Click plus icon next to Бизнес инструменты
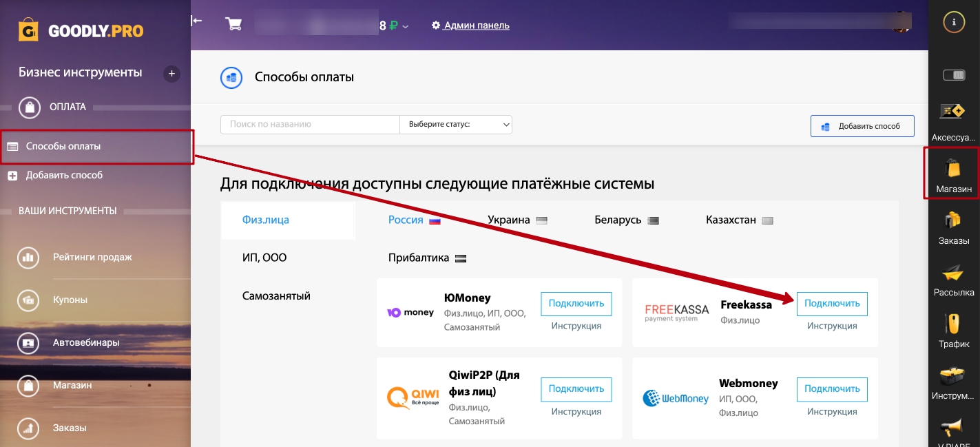 (x=172, y=73)
